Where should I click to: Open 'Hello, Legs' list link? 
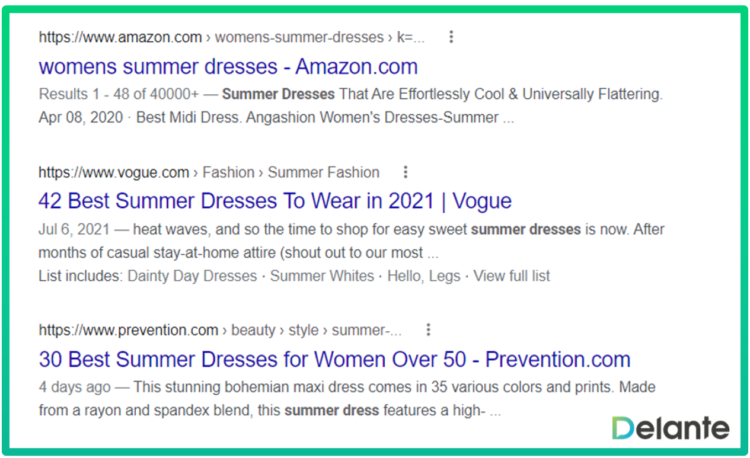pyautogui.click(x=424, y=276)
